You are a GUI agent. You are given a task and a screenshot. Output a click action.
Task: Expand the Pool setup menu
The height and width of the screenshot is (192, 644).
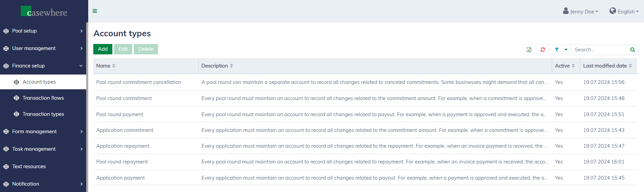tap(43, 31)
